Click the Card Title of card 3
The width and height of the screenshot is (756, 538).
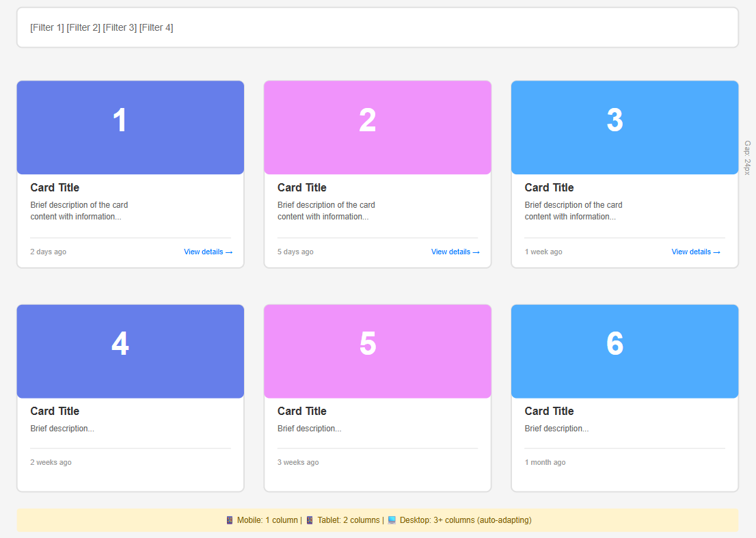click(x=549, y=187)
